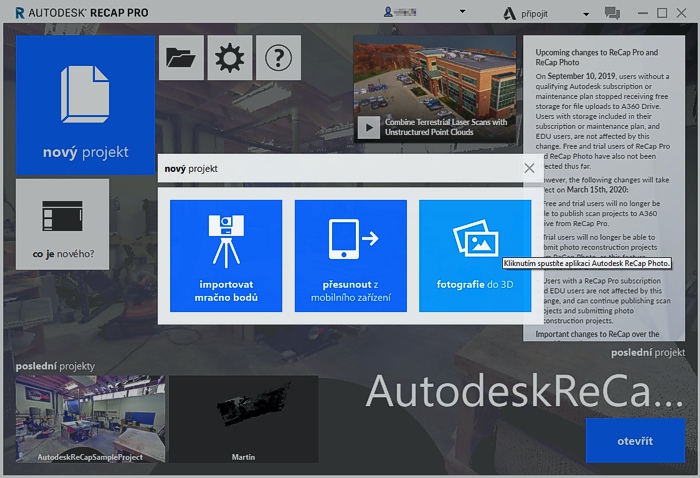
Task: Click the 'Upcoming changes to ReCap Pro' heading
Action: [596, 57]
